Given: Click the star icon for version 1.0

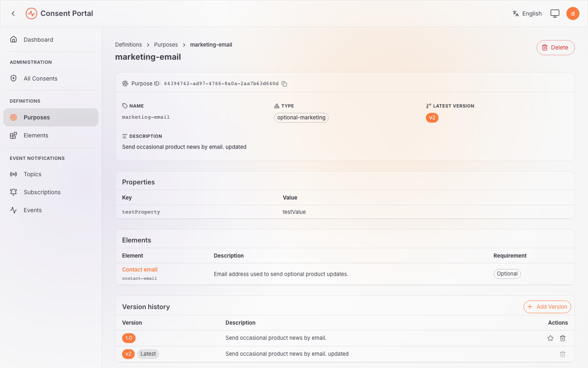Looking at the screenshot, I should (550, 338).
